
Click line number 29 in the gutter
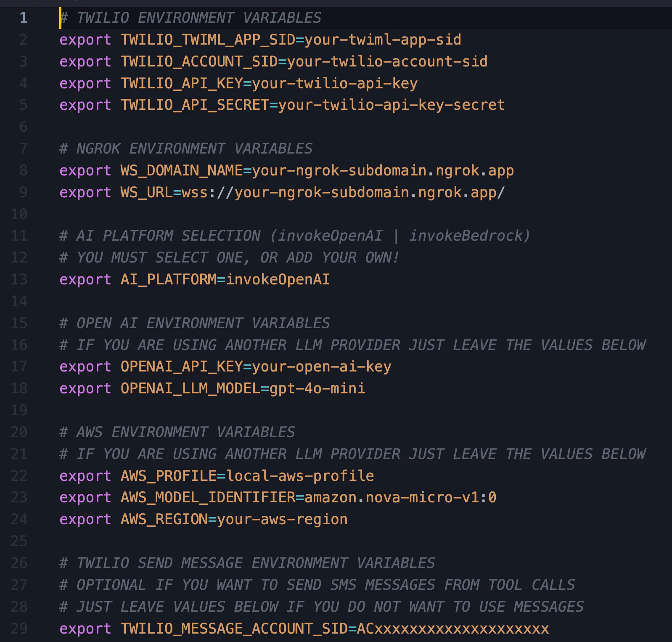click(19, 629)
